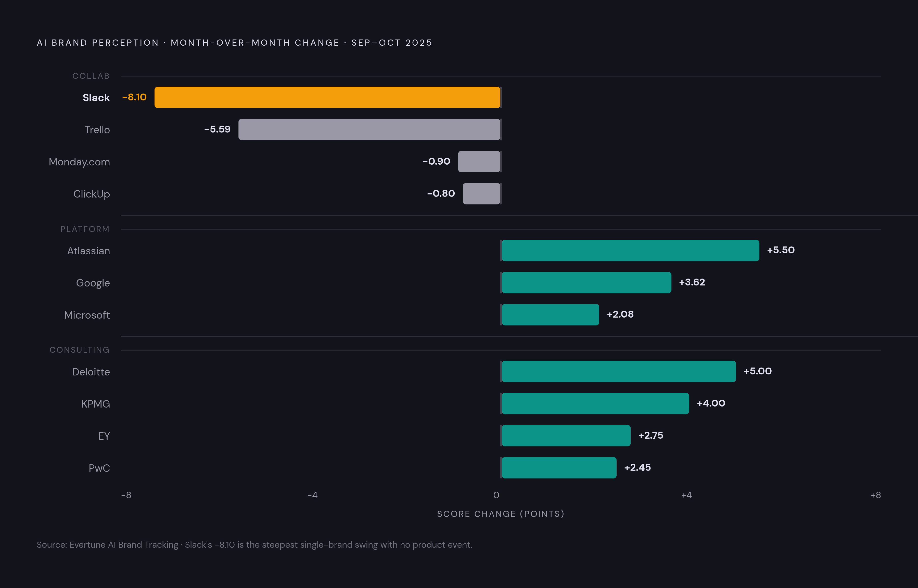Click the "ClickUp" row label

coord(92,194)
